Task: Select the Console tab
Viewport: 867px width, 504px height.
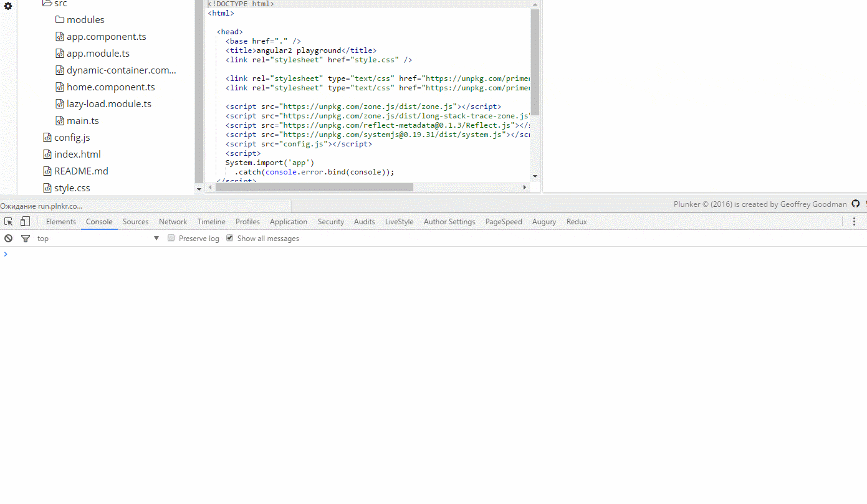Action: (x=99, y=221)
